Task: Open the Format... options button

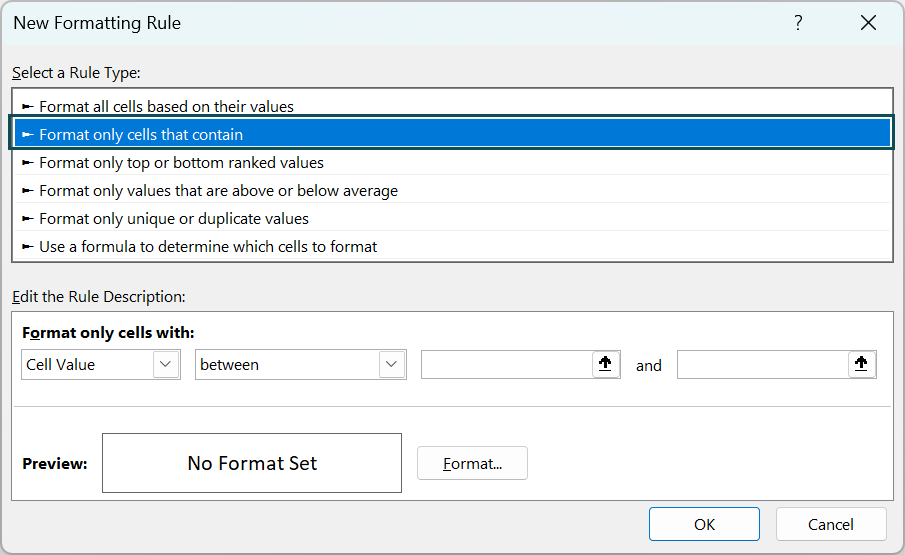Action: 472,463
